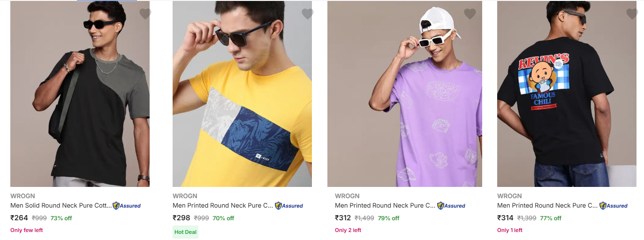Screen dimensions: 644x240
Task: Click WROGN brand name above ₹264 product
Action: tap(23, 196)
